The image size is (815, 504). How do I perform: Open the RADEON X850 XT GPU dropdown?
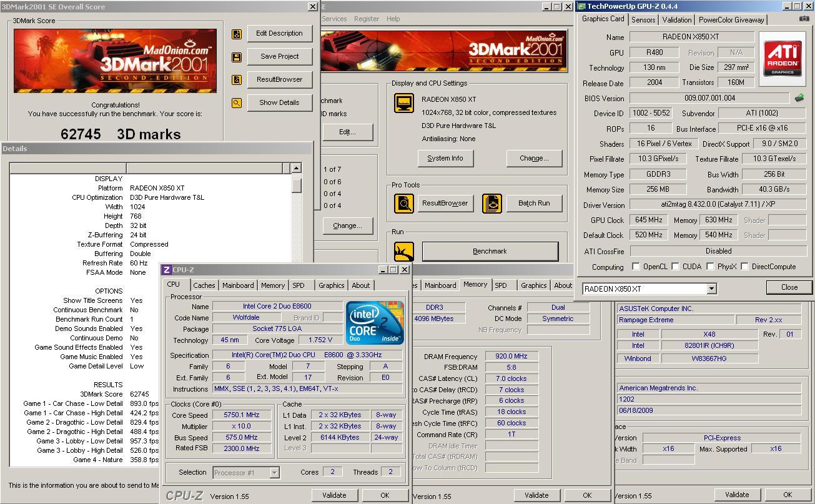(x=711, y=289)
